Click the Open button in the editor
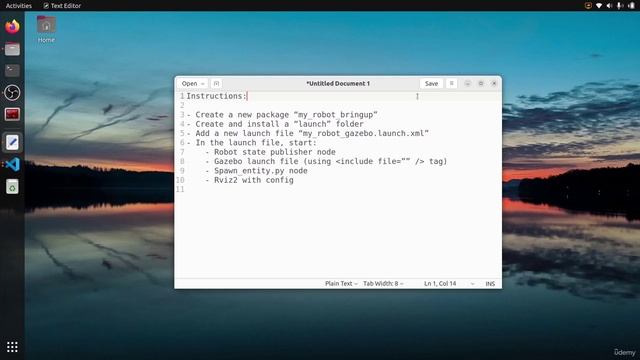The width and height of the screenshot is (640, 360). pyautogui.click(x=189, y=83)
